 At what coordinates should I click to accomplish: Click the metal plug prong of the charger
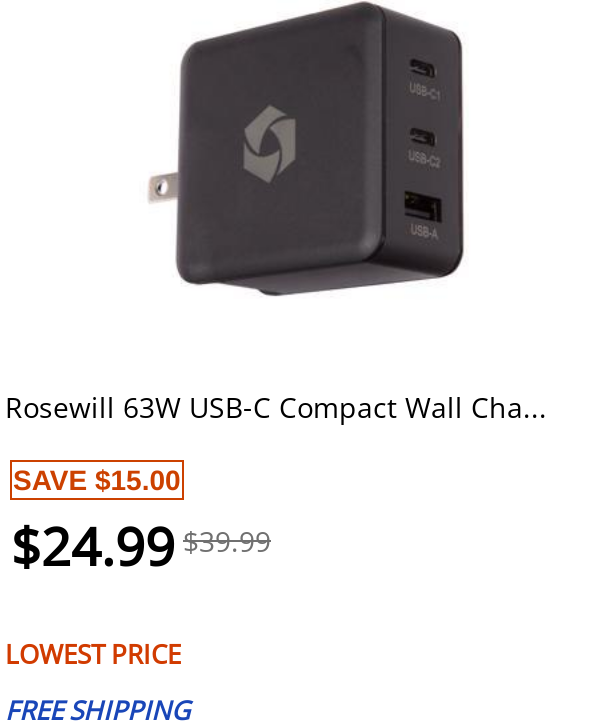tap(162, 187)
